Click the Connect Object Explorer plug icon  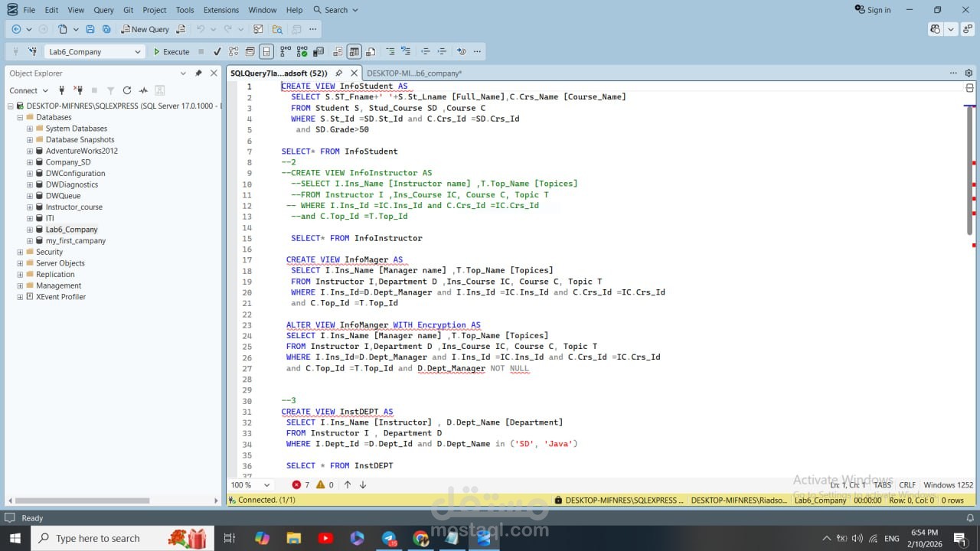[61, 90]
